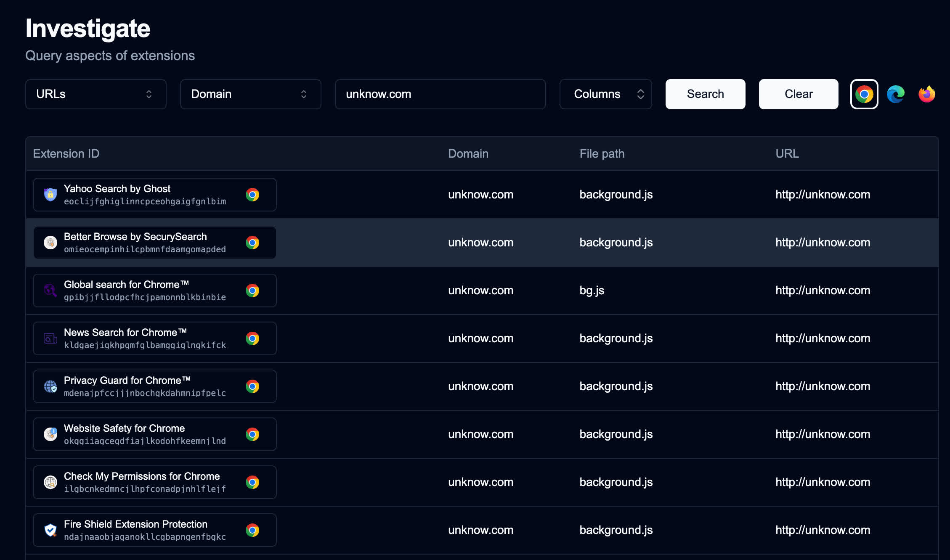Viewport: 950px width, 560px height.
Task: Click Yahoo Search by Ghost shield icon
Action: point(50,195)
